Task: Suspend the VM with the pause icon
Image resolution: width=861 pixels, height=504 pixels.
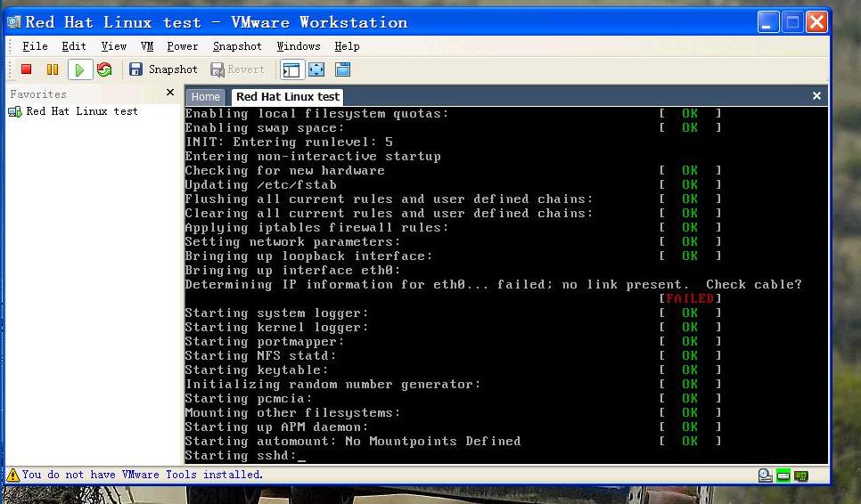Action: [x=53, y=69]
